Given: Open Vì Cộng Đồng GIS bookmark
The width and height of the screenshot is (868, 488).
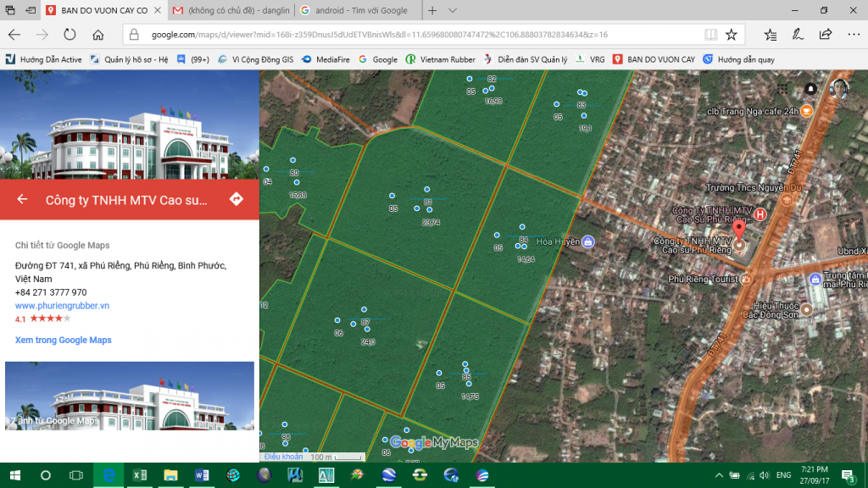Looking at the screenshot, I should [x=256, y=60].
